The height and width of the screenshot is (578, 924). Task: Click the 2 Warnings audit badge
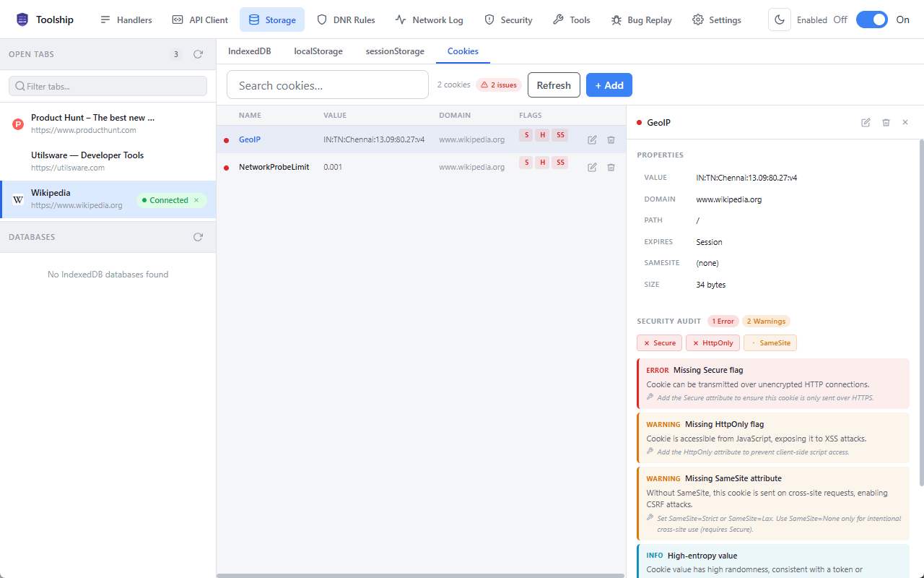tap(766, 321)
